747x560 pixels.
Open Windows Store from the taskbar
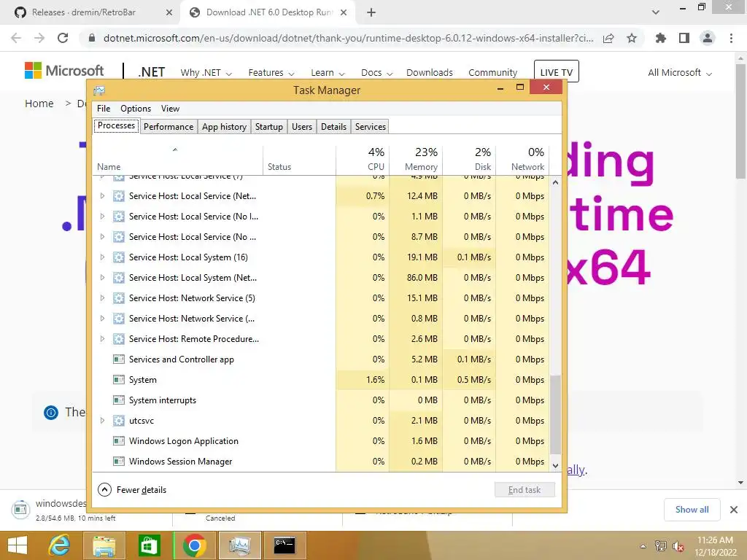point(149,545)
